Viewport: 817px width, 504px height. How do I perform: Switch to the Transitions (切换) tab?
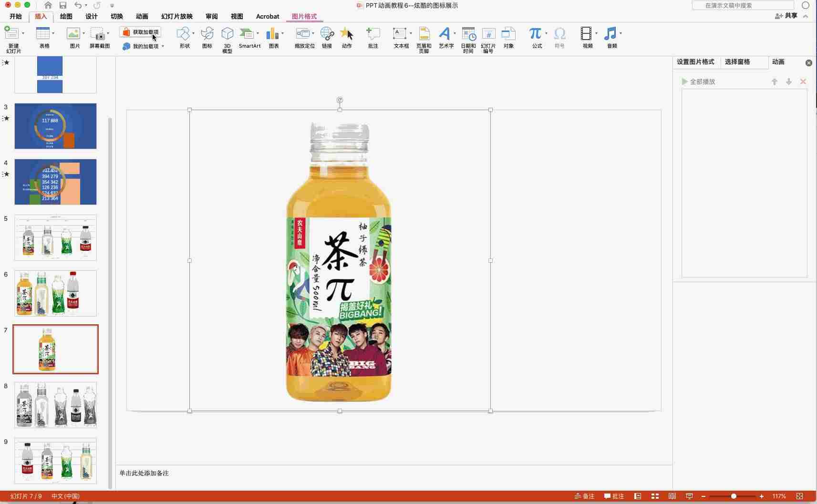point(117,16)
